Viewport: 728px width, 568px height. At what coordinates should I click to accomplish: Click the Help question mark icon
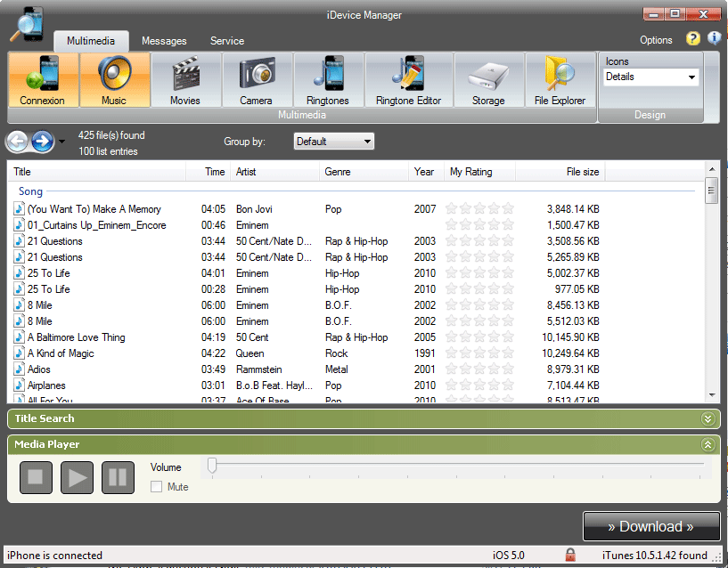[692, 38]
